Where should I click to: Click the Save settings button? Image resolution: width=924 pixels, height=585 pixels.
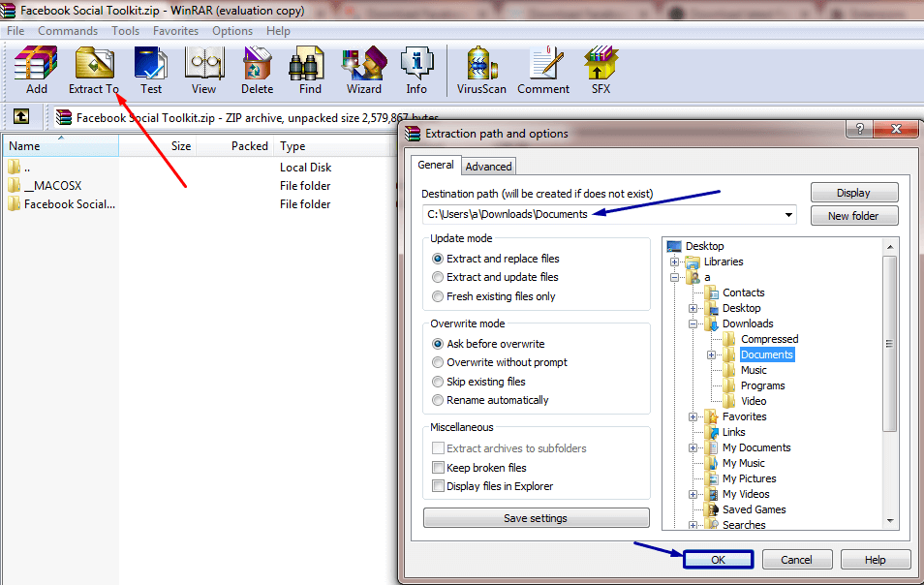pyautogui.click(x=536, y=518)
